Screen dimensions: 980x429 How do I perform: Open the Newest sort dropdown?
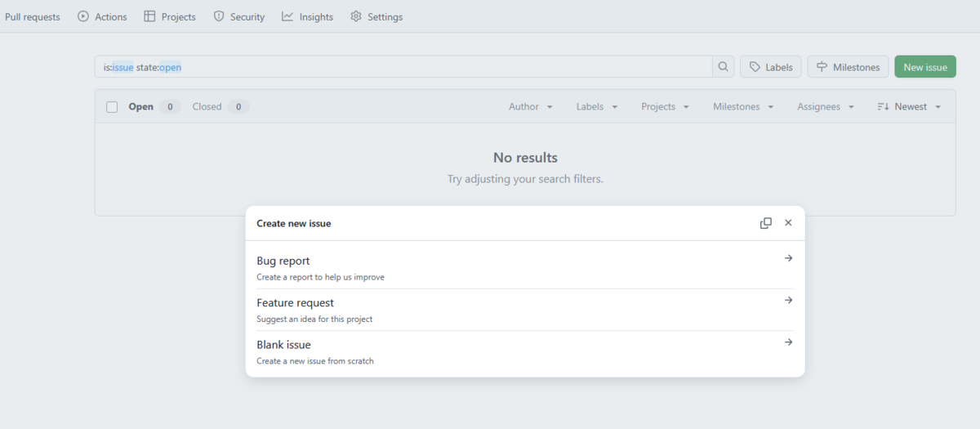click(x=909, y=107)
